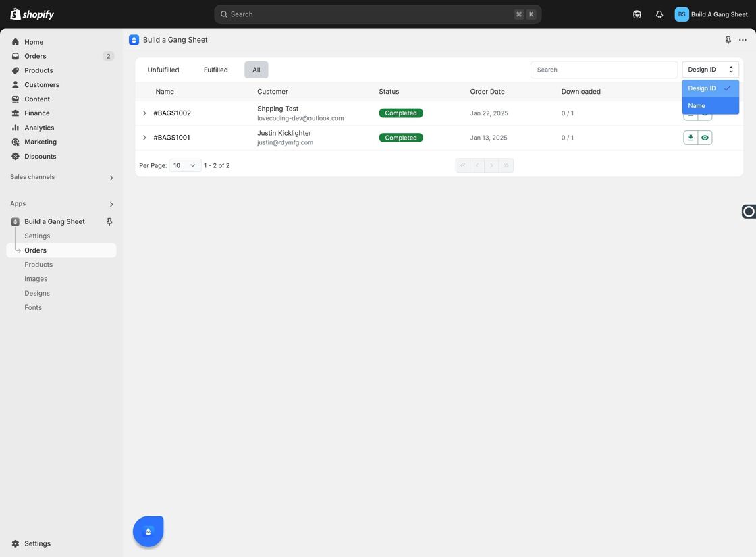Click Completed badge for #BAGS1001
Screen dimensions: 756x557
(x=401, y=138)
